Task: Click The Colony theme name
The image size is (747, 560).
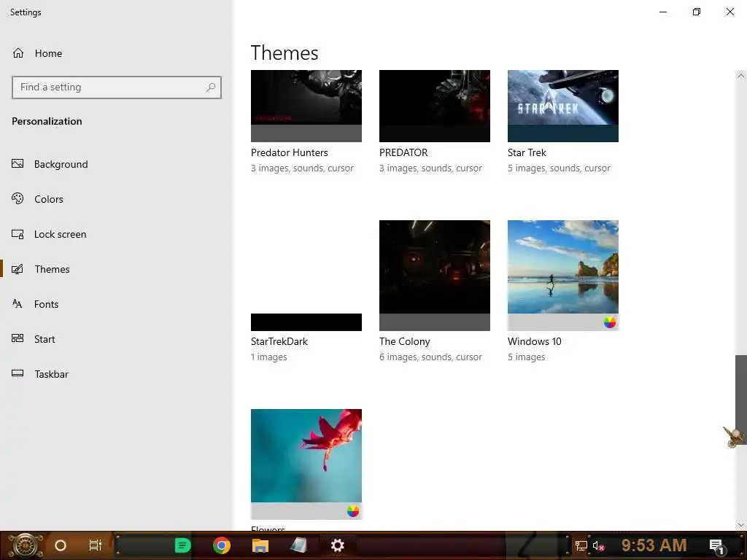Action: pyautogui.click(x=404, y=341)
